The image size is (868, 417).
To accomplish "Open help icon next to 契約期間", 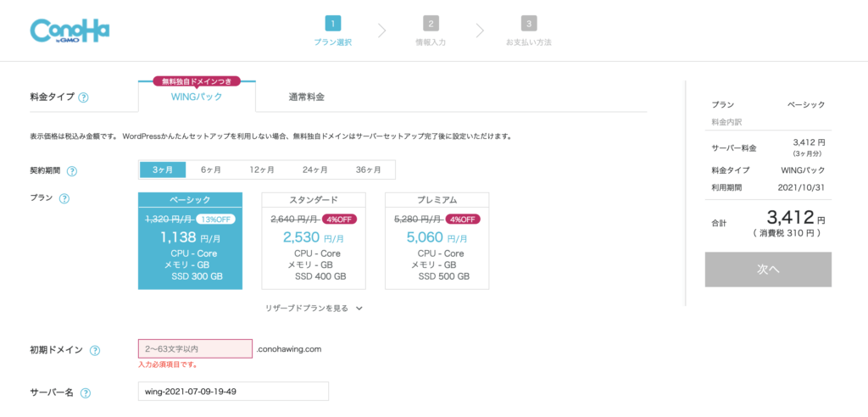I will (71, 171).
